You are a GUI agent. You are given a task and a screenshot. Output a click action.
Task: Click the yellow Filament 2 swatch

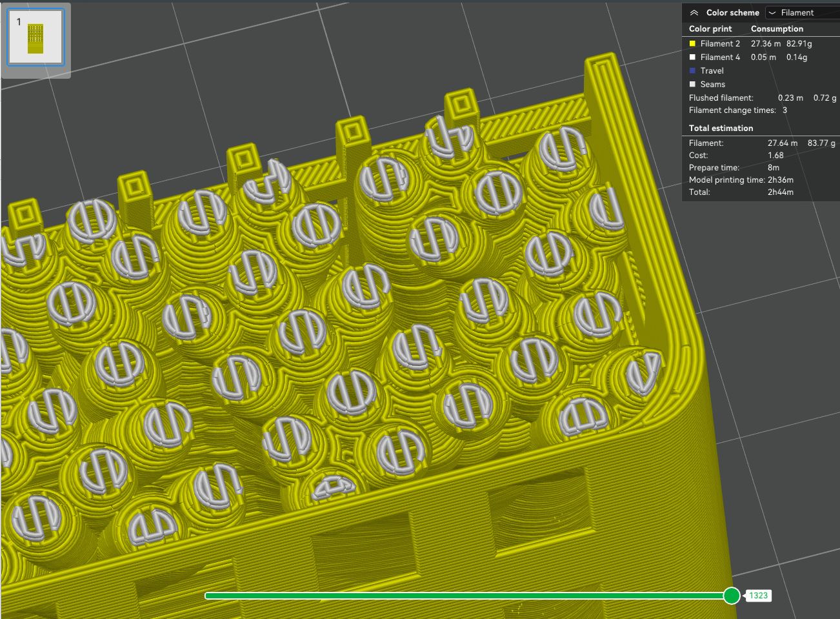[x=692, y=43]
